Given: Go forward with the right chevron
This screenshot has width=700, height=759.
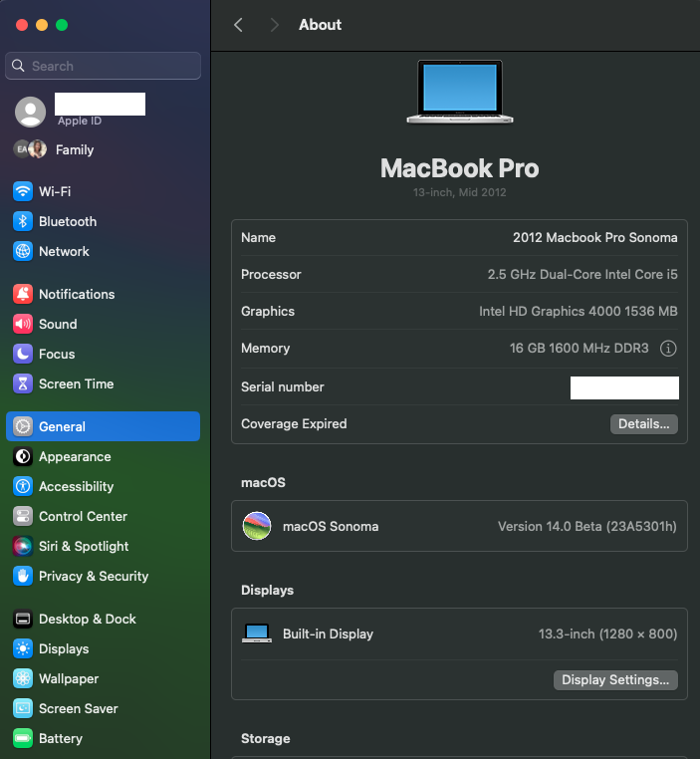Looking at the screenshot, I should (274, 25).
